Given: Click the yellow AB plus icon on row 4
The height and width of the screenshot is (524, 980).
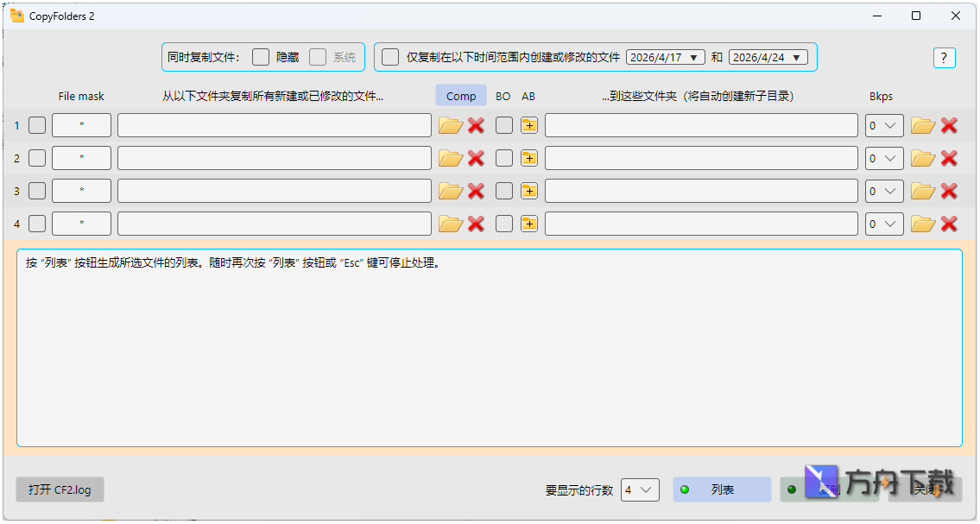Looking at the screenshot, I should pyautogui.click(x=528, y=223).
